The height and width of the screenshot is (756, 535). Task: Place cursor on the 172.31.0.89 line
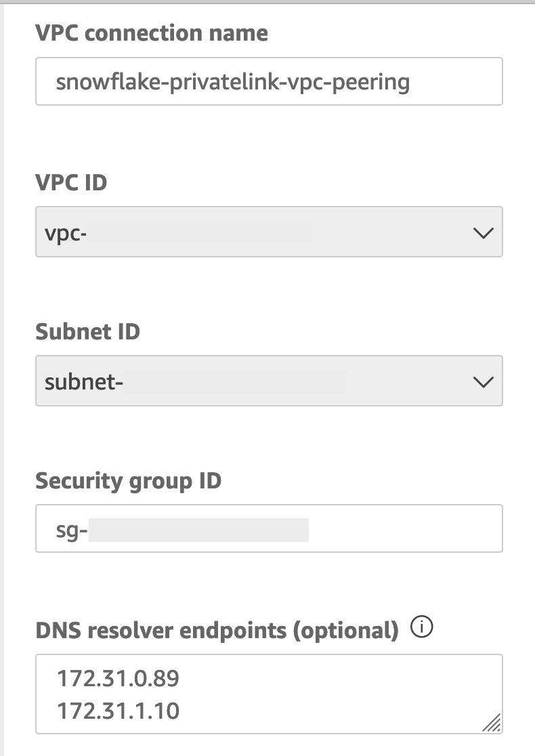click(118, 677)
